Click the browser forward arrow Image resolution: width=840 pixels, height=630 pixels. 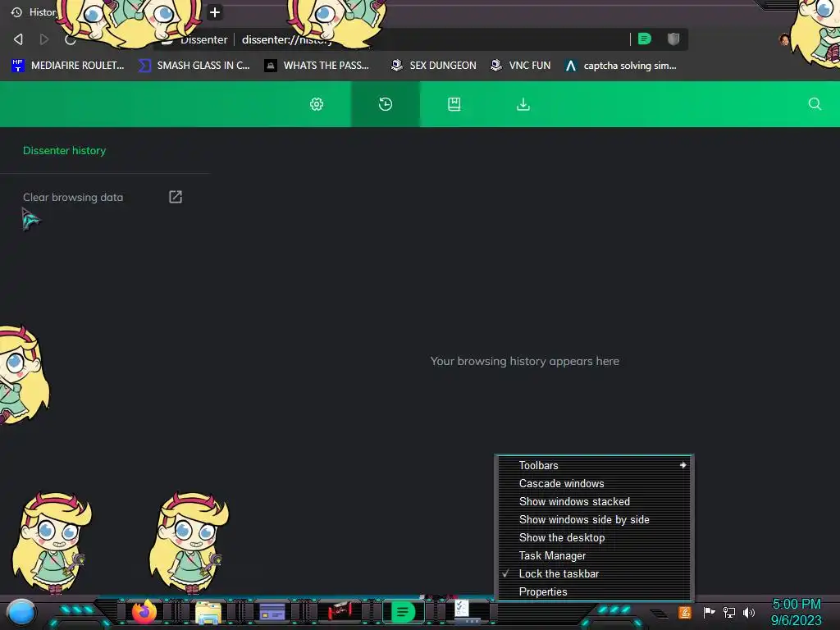tap(44, 39)
